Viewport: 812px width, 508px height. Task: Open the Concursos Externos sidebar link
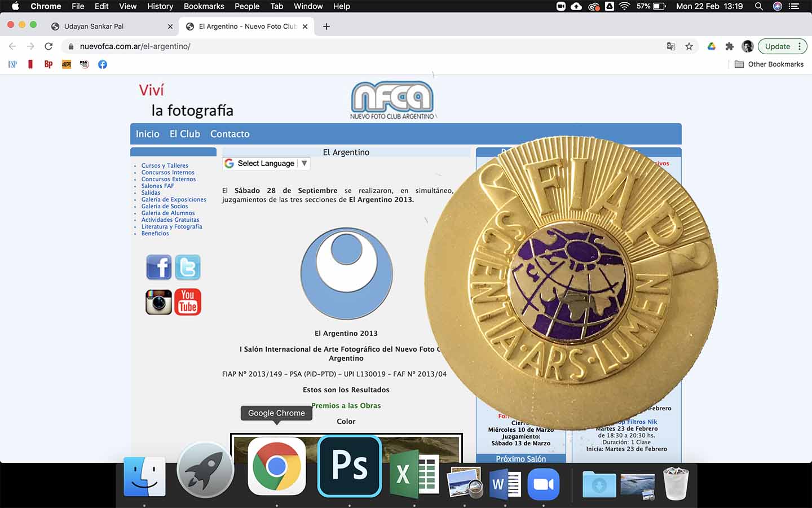click(x=169, y=179)
